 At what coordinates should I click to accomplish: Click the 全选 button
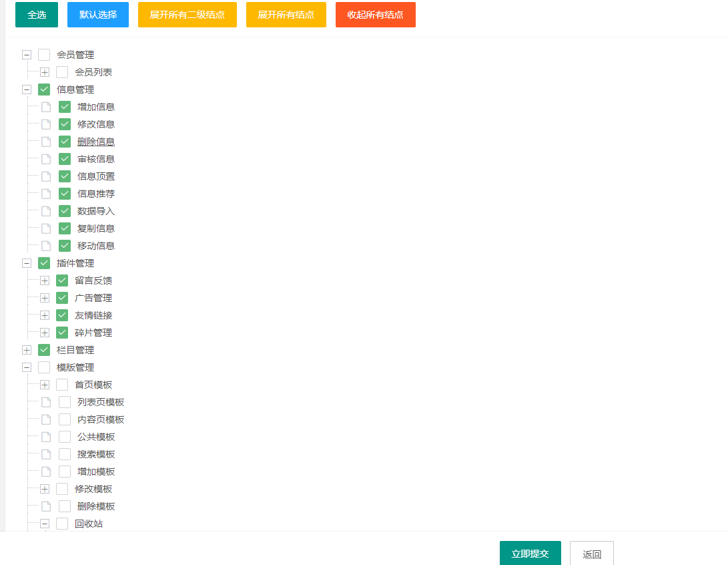coord(37,15)
